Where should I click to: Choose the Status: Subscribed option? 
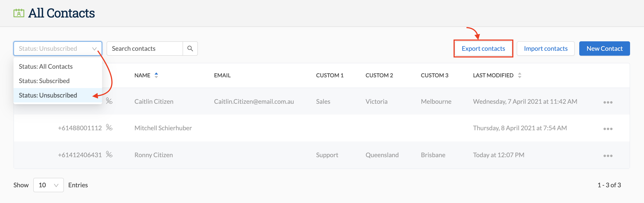point(44,81)
